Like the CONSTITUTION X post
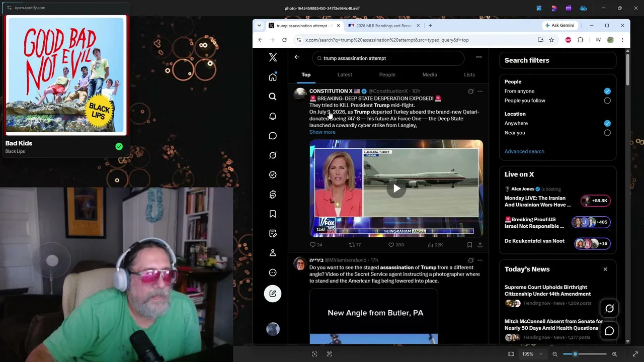Viewport: 644px width, 362px height. click(396, 245)
